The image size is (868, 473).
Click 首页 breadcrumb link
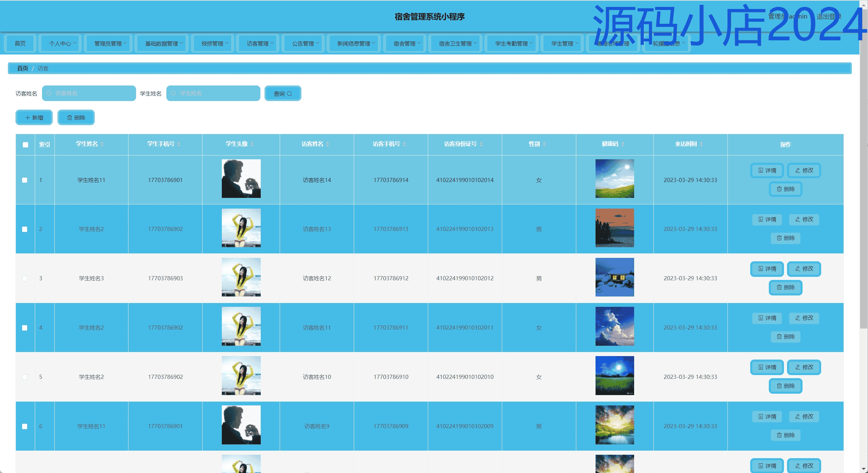pos(23,68)
